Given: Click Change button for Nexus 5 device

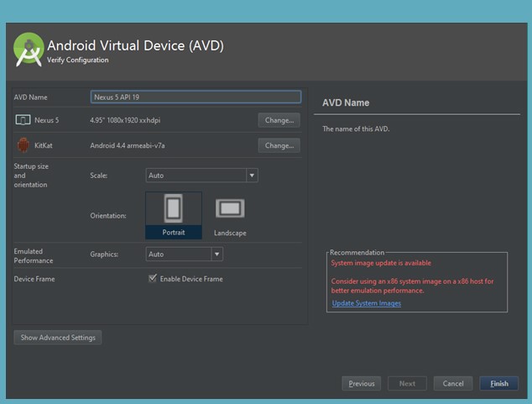Looking at the screenshot, I should click(x=279, y=120).
